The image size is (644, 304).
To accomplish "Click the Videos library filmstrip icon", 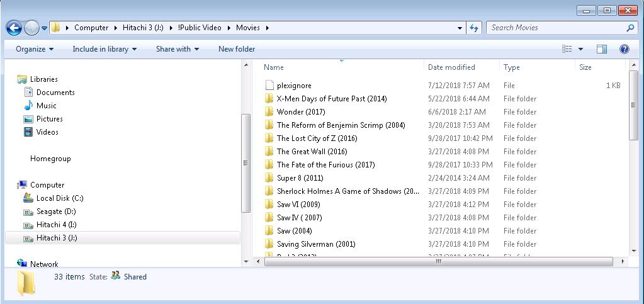I will click(x=28, y=132).
